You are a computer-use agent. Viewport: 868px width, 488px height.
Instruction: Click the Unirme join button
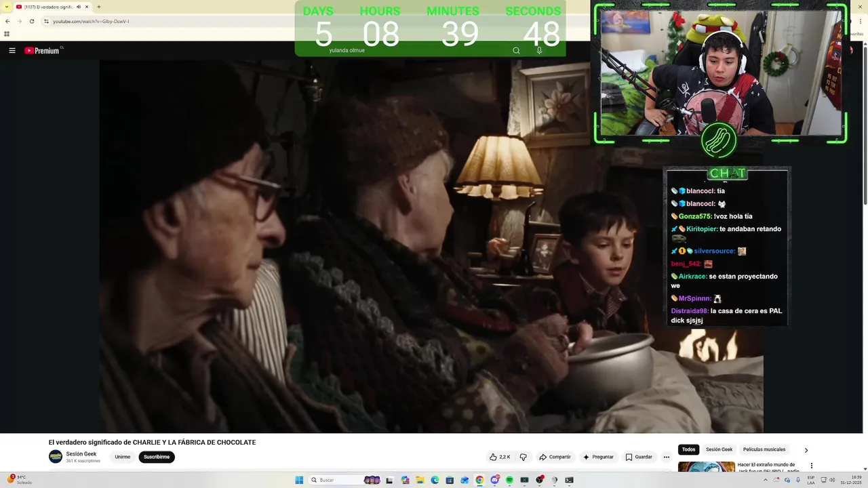point(123,457)
